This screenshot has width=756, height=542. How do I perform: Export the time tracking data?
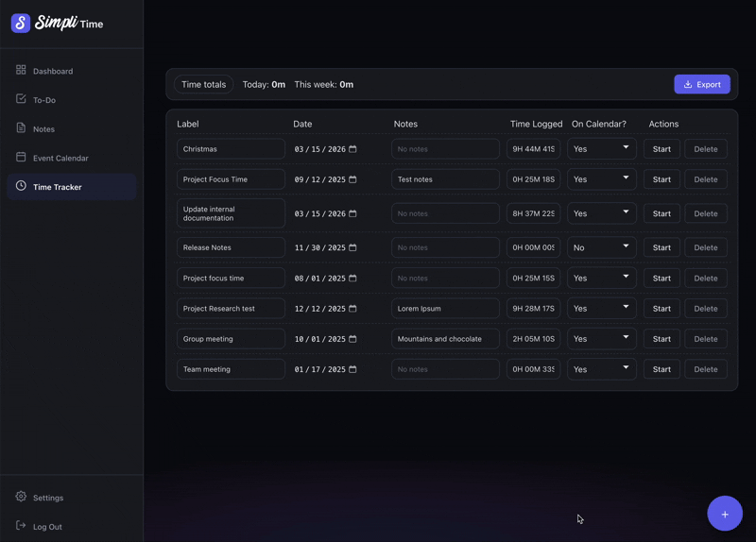coord(701,84)
